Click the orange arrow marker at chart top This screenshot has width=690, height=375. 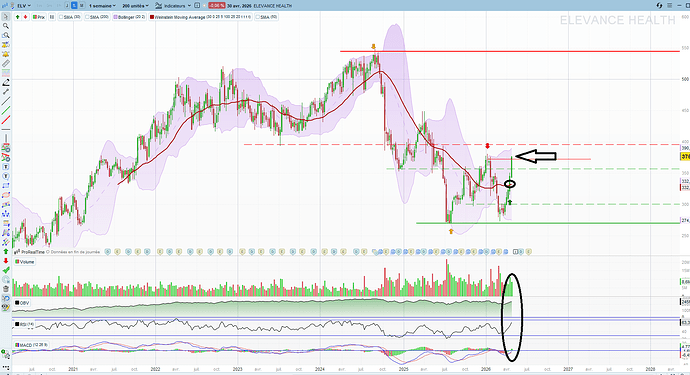click(x=374, y=47)
